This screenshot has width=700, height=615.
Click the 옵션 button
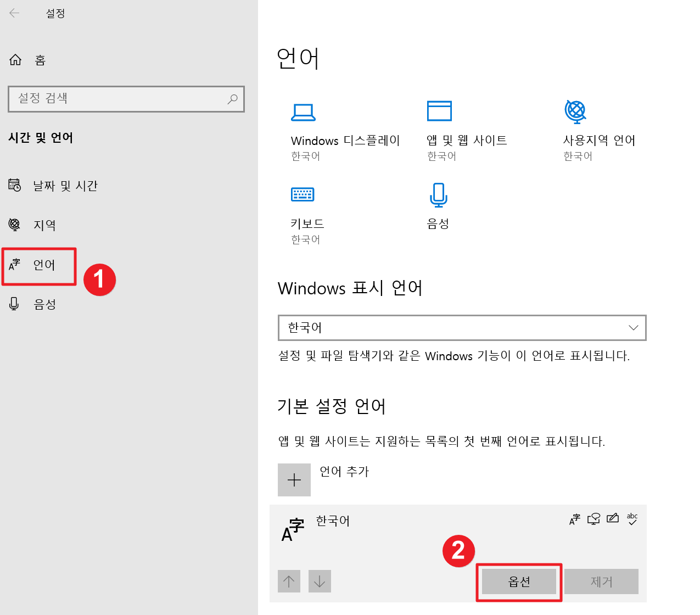click(519, 582)
